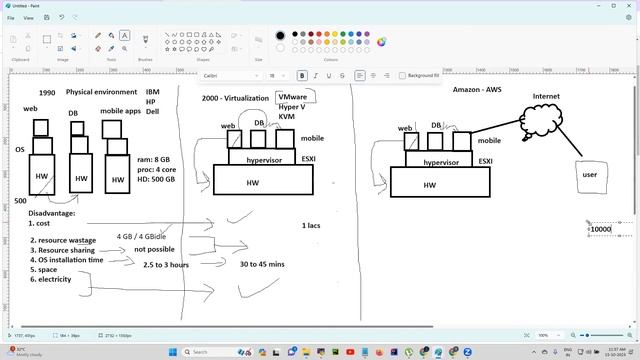Viewport: 640px width, 360px height.
Task: Open the line Size selector
Action: pos(258,40)
